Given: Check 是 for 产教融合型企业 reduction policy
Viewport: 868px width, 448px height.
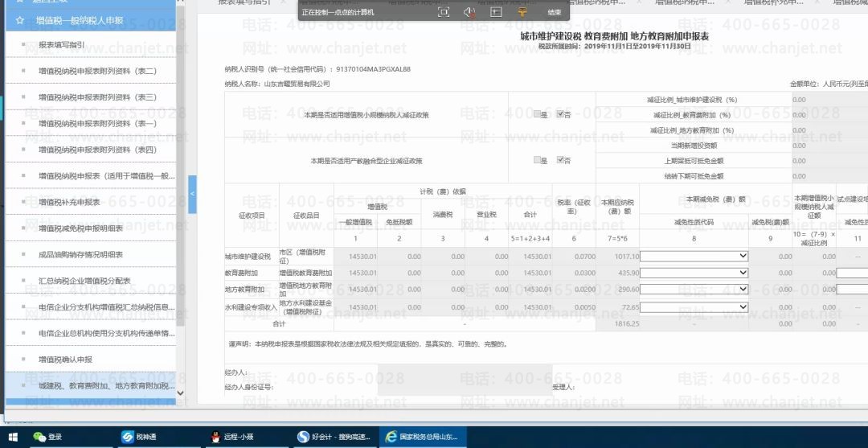Looking at the screenshot, I should point(537,160).
